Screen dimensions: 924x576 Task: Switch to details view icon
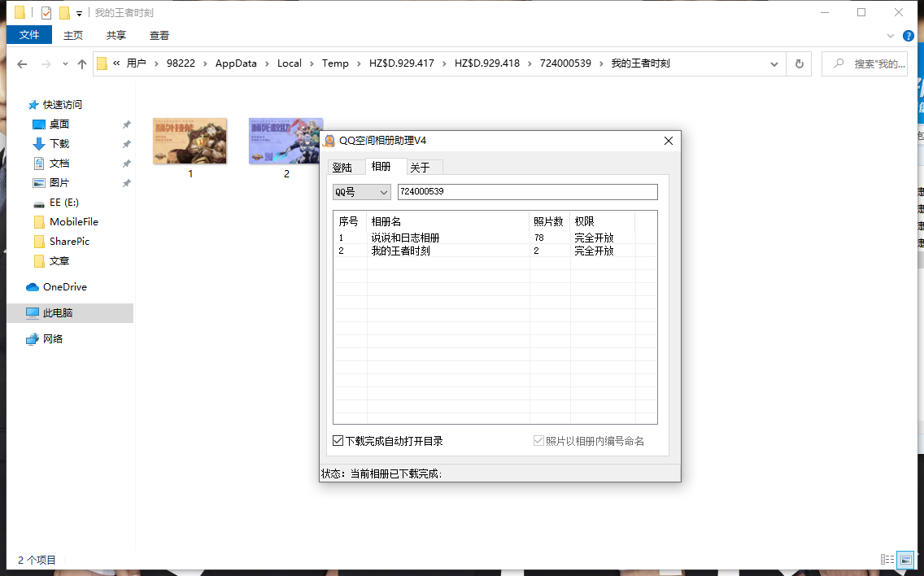click(887, 559)
